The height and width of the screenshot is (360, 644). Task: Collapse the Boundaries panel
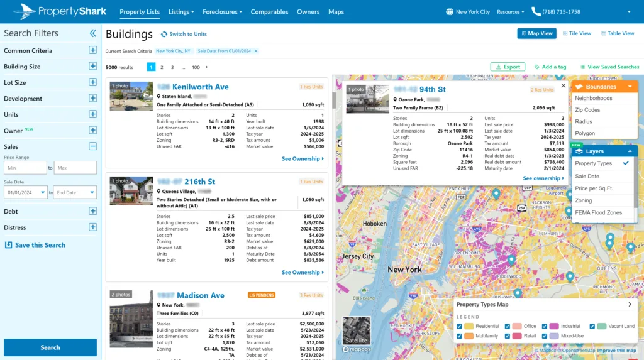coord(630,87)
